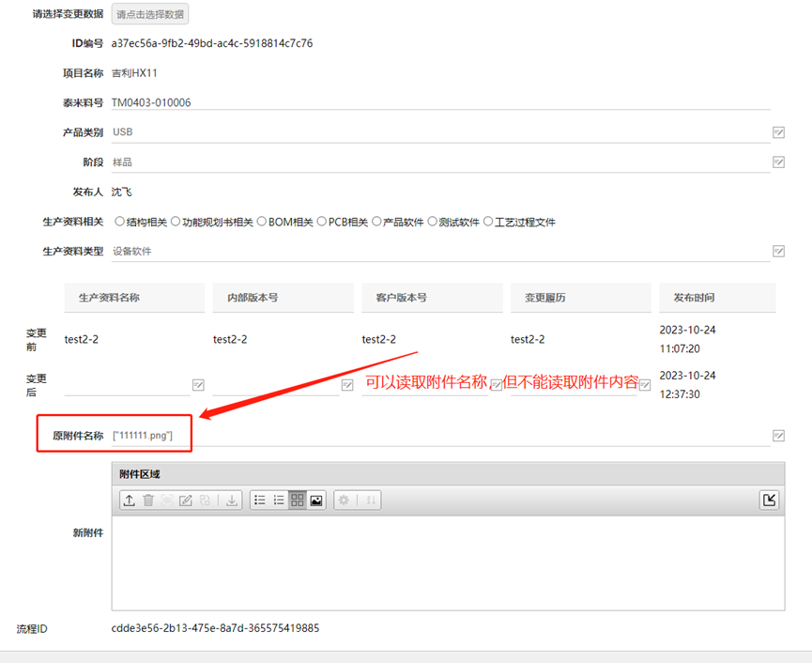Click the 内部版本号 column header
Screen dimensions: 812x663
pyautogui.click(x=283, y=298)
